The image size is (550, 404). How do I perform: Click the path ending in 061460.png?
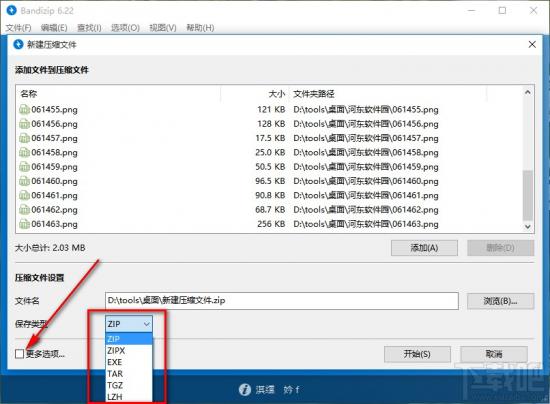(366, 181)
